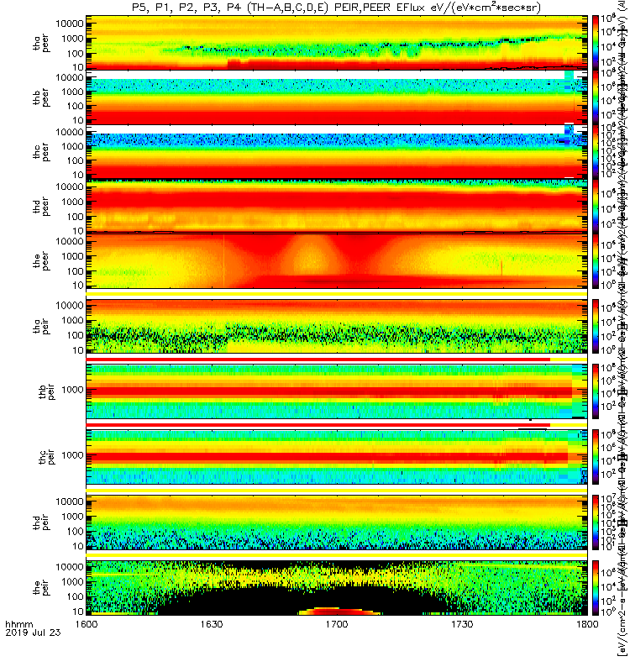
Task: Click the 10 tick label on thd peir
Action: click(78, 546)
